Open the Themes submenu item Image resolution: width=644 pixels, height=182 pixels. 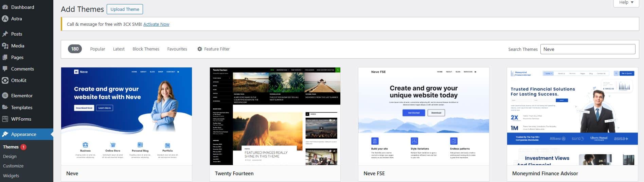tap(11, 147)
